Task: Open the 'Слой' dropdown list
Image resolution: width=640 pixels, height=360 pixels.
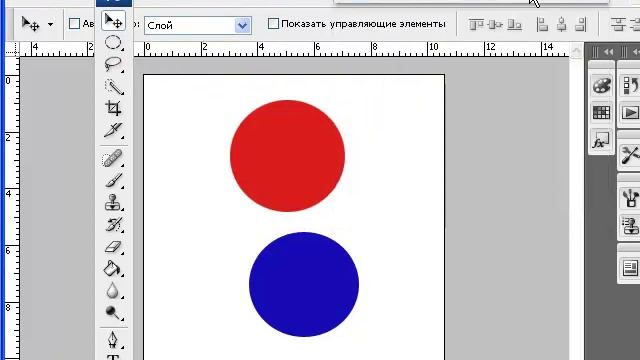Action: 242,26
